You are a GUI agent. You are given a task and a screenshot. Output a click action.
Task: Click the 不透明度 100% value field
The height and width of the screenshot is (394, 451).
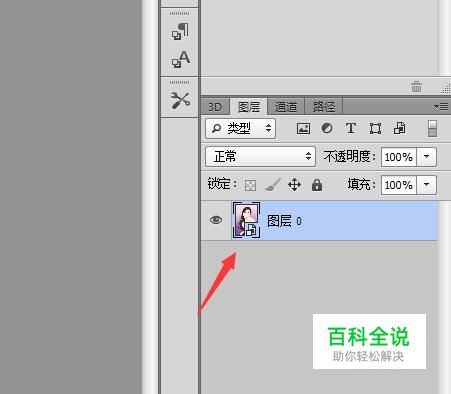point(399,157)
